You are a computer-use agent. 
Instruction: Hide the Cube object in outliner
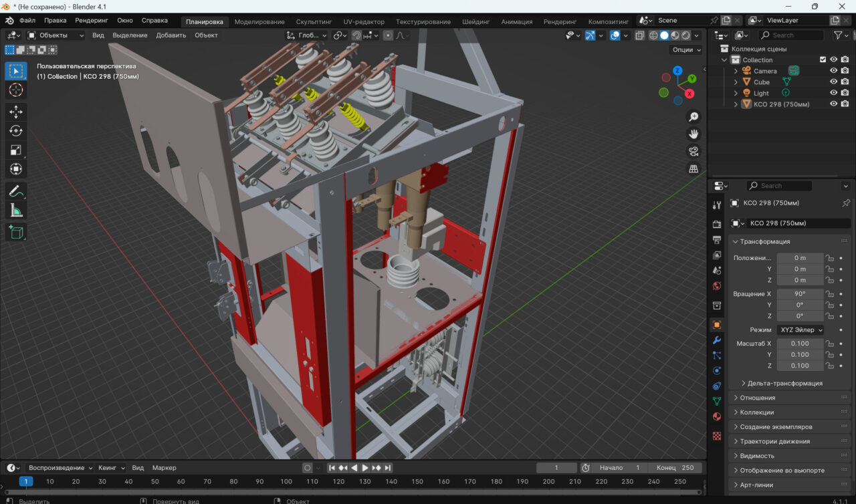tap(833, 82)
